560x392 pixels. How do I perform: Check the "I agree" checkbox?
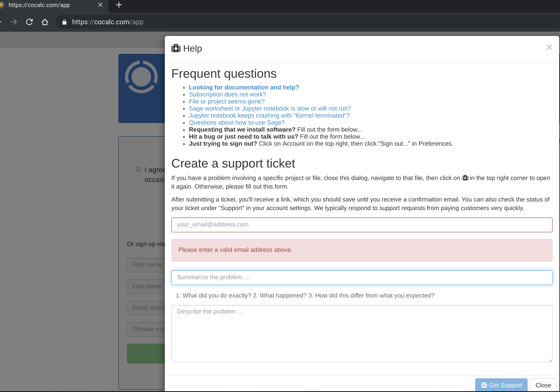(x=138, y=169)
